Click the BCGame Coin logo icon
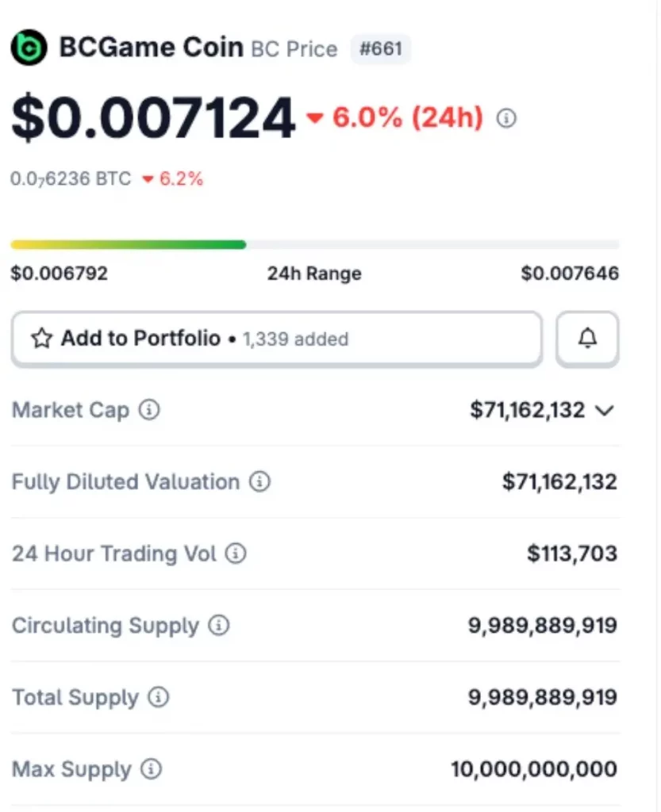The width and height of the screenshot is (661, 812). (29, 48)
